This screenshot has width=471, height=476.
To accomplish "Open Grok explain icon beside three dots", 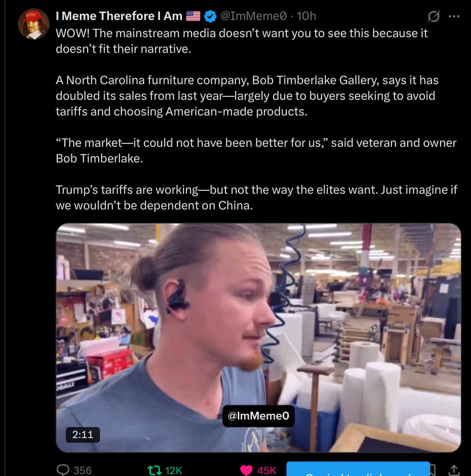I will (x=433, y=16).
